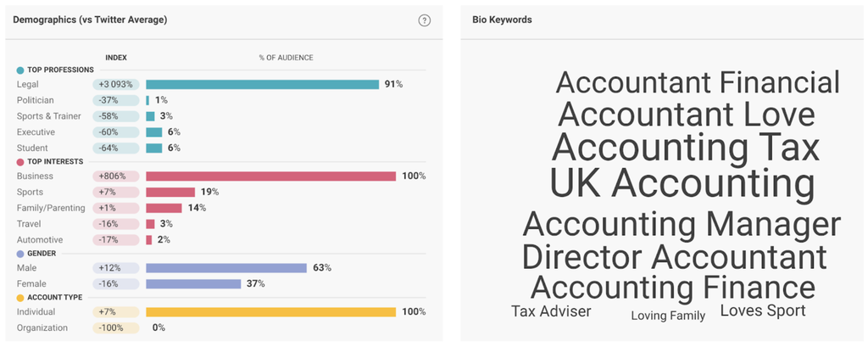Viewport: 868px width, 347px height.
Task: Click the Top Professions teal dot icon
Action: 20,69
